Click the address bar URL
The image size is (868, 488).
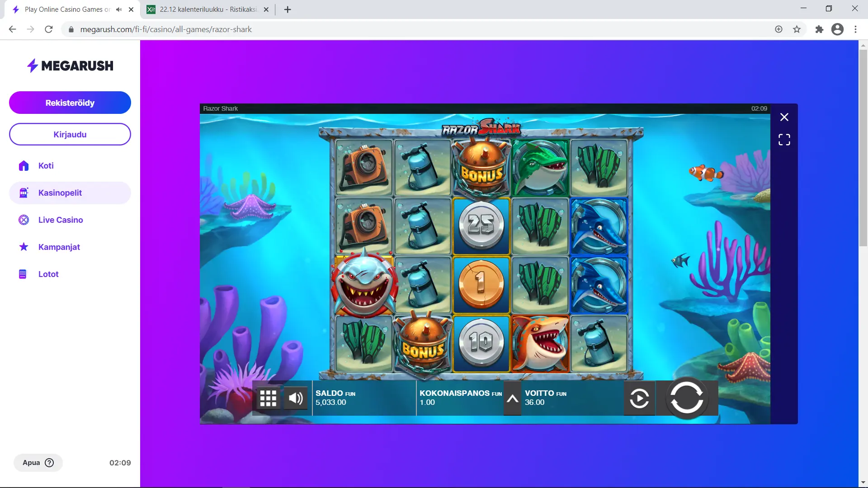166,29
